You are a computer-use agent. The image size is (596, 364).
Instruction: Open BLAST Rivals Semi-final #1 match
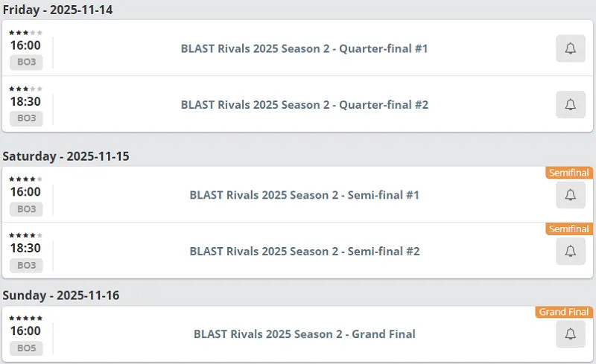tap(304, 195)
